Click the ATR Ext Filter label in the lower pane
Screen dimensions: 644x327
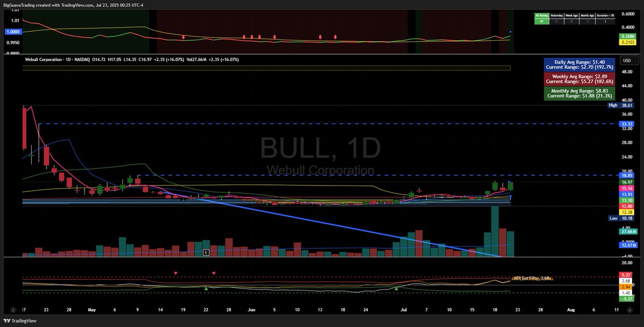tap(532, 278)
